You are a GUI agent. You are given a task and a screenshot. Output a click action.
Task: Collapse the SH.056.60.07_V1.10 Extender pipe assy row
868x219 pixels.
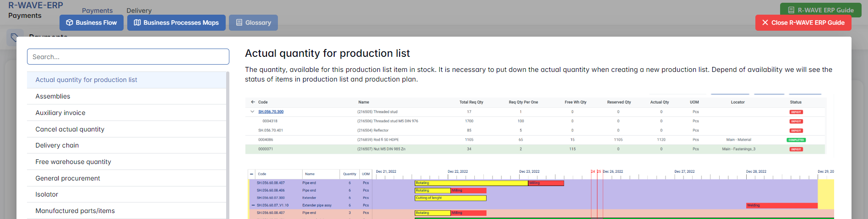pos(253,205)
